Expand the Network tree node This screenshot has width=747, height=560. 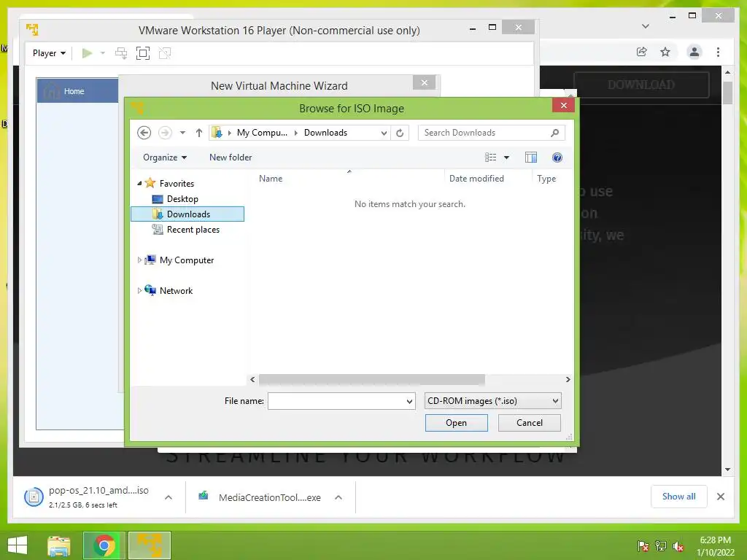coord(139,290)
